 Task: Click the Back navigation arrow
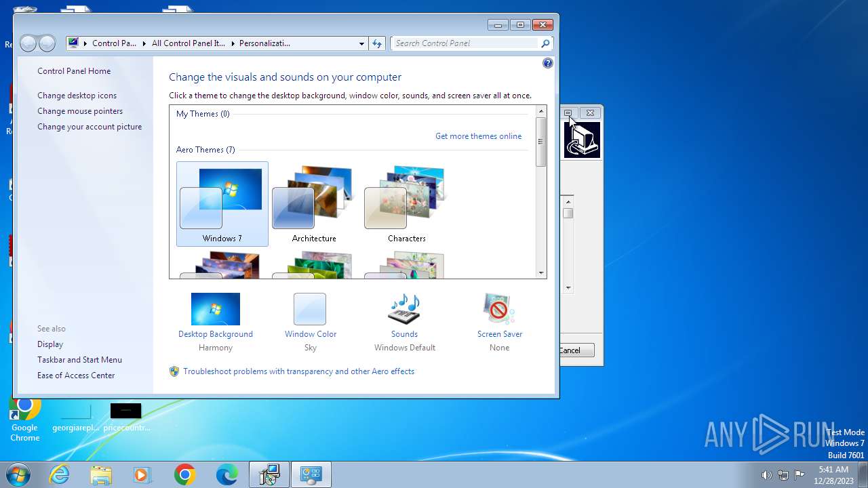click(28, 43)
